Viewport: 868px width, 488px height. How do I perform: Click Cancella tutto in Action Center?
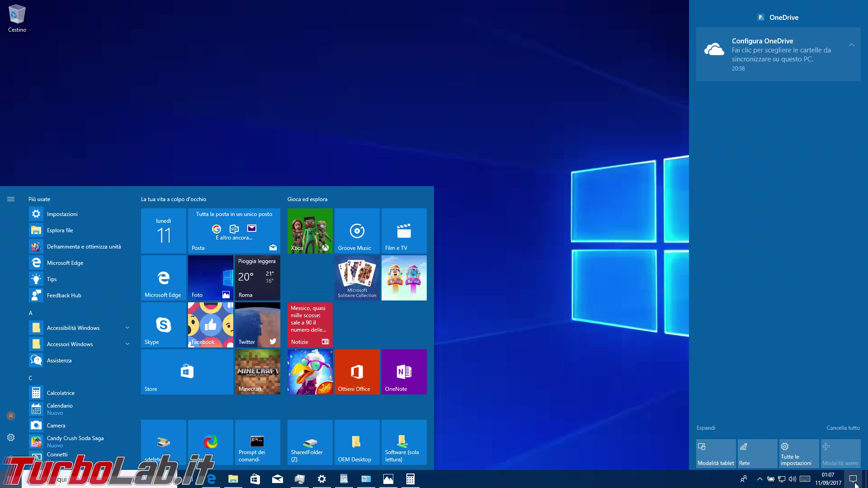[843, 427]
